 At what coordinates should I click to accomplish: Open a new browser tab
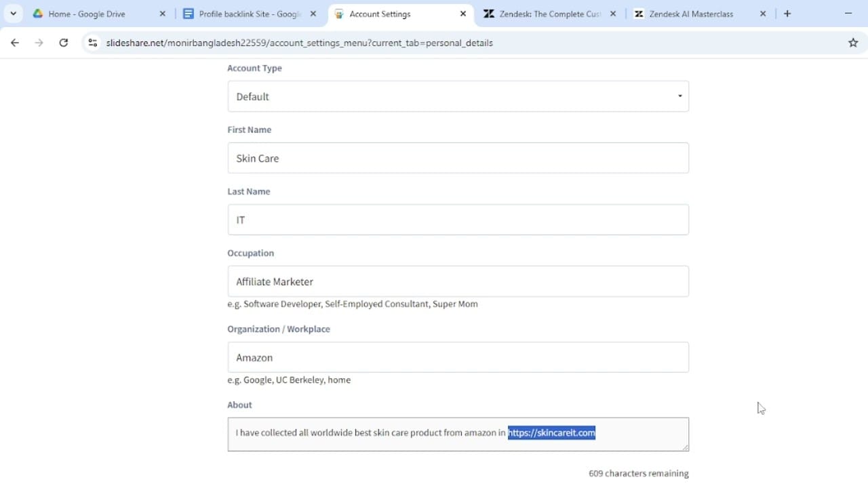[787, 14]
